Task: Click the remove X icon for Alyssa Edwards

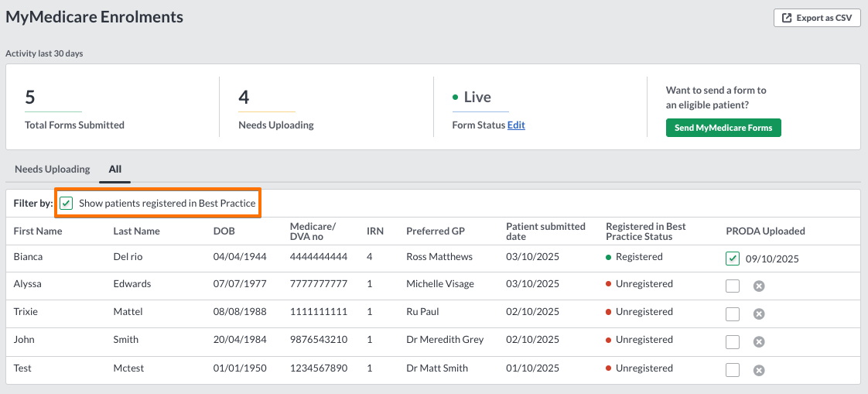Action: [x=759, y=286]
